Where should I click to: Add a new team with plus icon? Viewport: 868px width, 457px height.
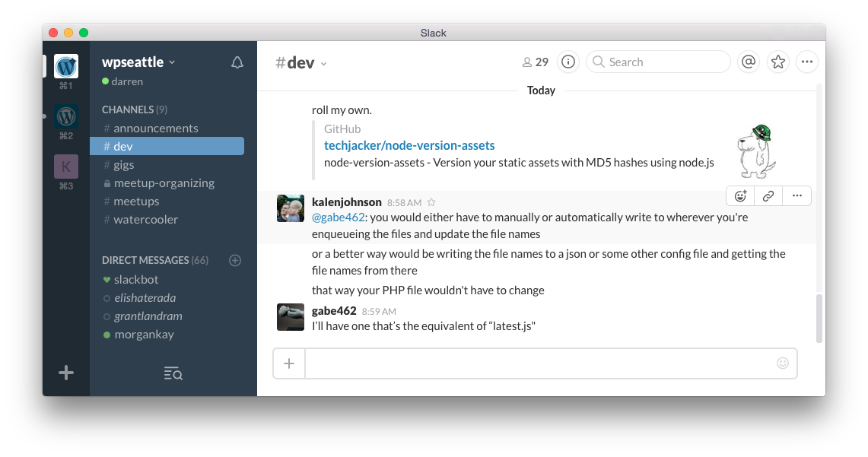[66, 373]
